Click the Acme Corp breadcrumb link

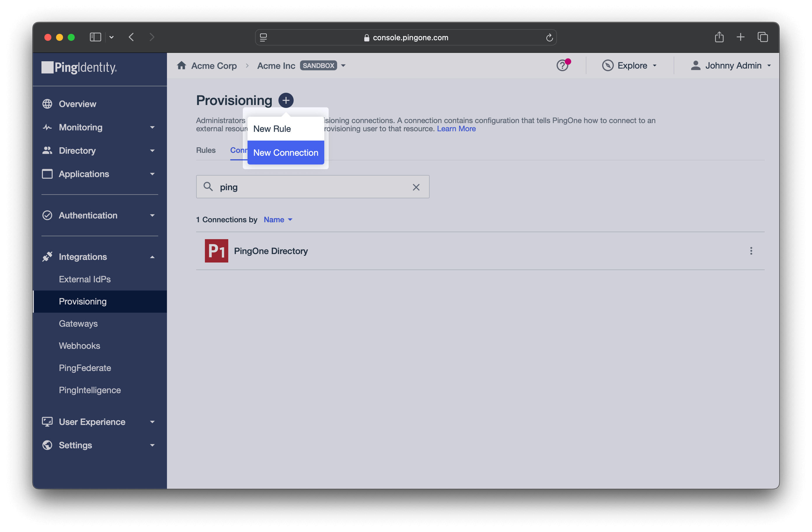[x=214, y=65]
